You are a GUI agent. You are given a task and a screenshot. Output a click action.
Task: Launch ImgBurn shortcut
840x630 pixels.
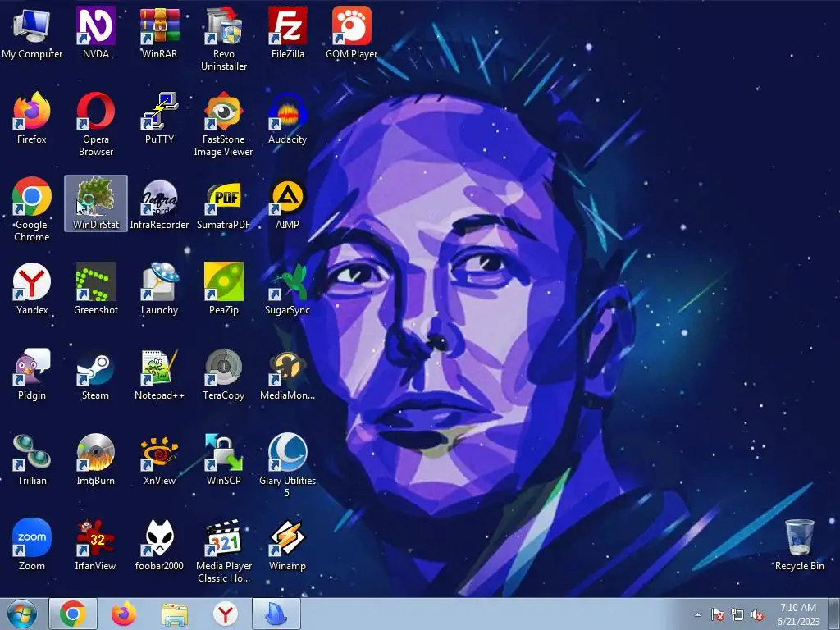click(96, 459)
